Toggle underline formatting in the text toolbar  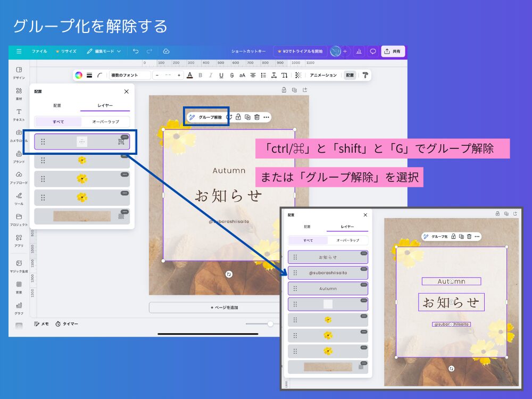pos(221,75)
